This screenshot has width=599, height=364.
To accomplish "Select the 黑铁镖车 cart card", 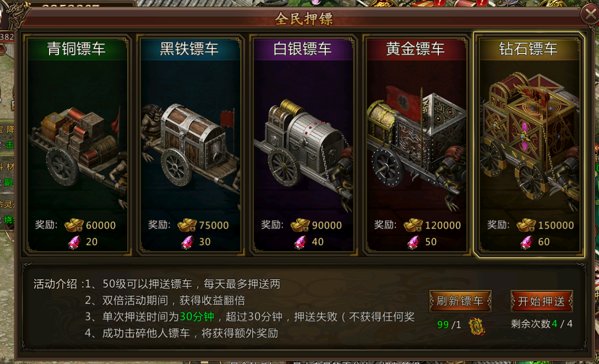I will point(190,145).
